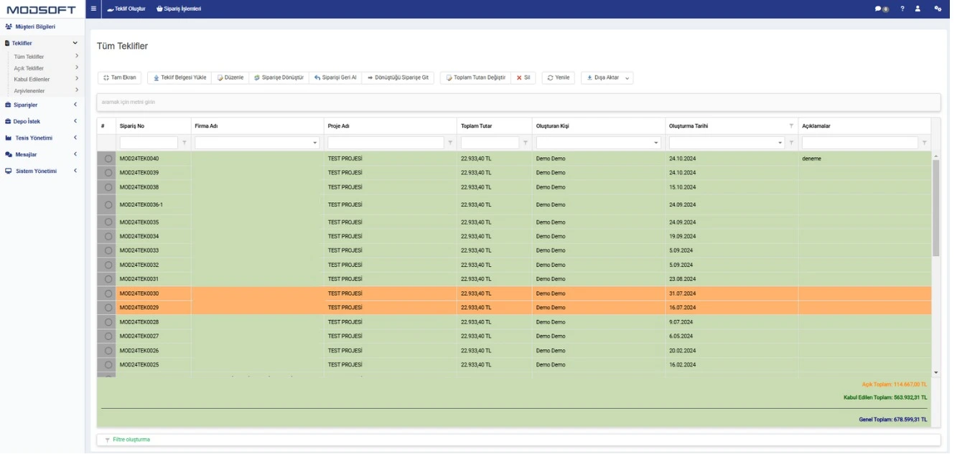
Task: Click filter icon next to Toplam Tutar filter
Action: pos(526,143)
